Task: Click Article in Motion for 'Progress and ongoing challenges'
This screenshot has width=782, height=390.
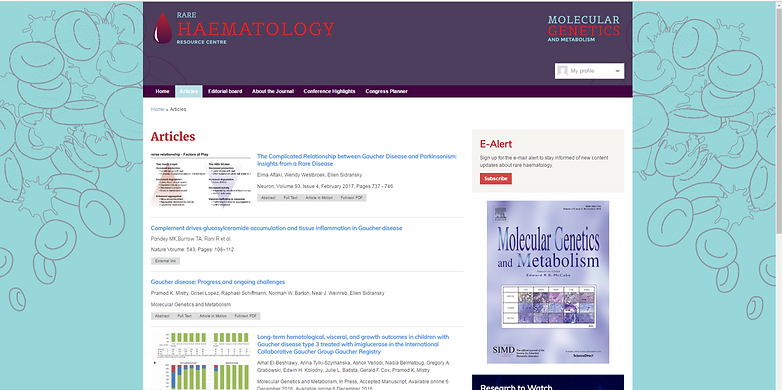Action: pyautogui.click(x=213, y=316)
